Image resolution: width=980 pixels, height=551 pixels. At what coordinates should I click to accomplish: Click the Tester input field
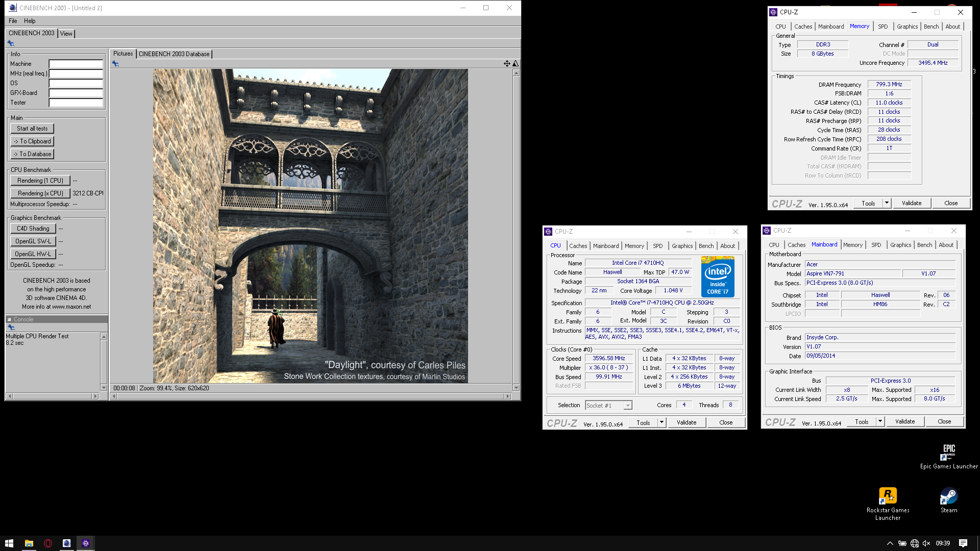(76, 103)
